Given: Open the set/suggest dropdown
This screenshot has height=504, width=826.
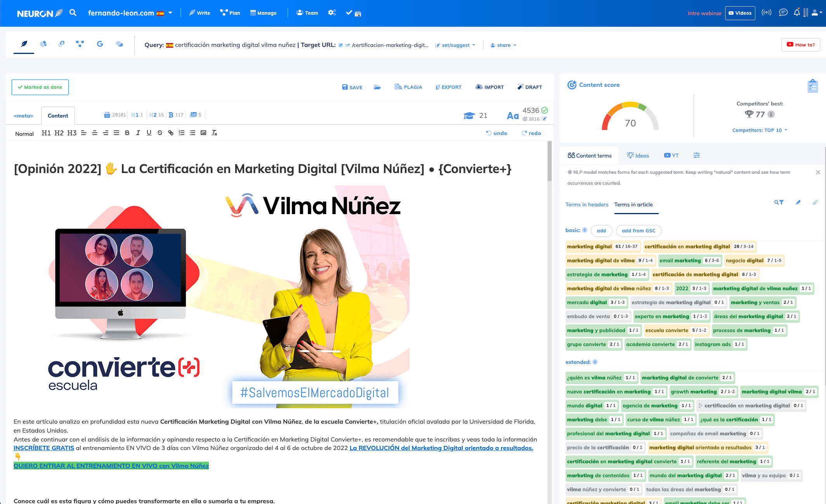Looking at the screenshot, I should point(455,45).
